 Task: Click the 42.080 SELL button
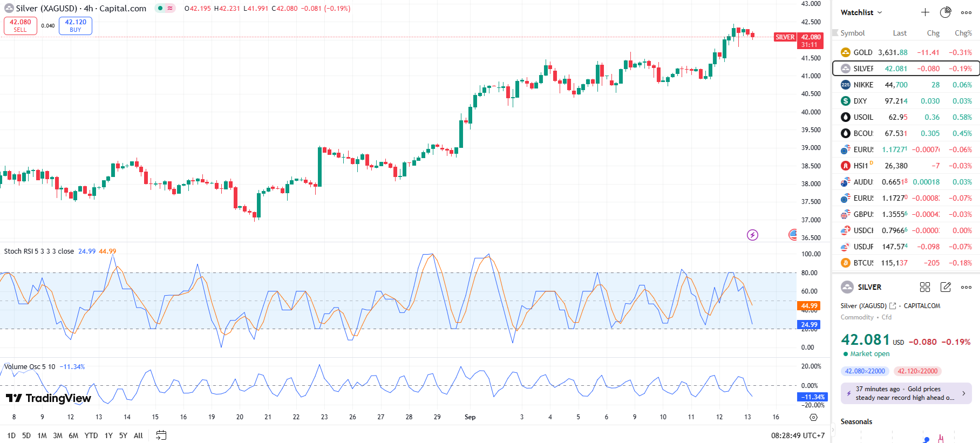point(21,25)
